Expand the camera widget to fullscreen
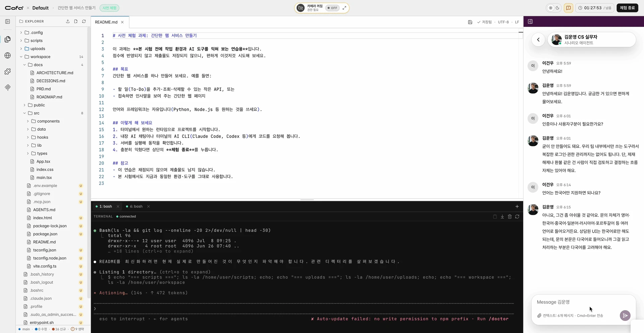Screen dimensions: 644x333 [x=344, y=8]
